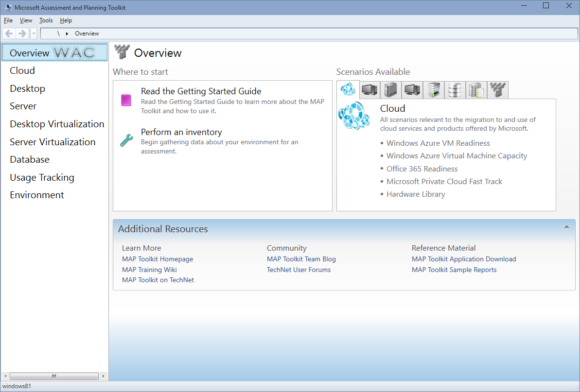Select the Windows Azure VM Readiness scenario

tap(439, 143)
